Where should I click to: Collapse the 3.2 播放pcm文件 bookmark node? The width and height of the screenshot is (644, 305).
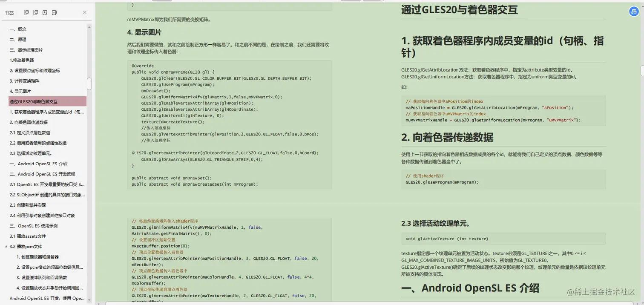click(6, 247)
